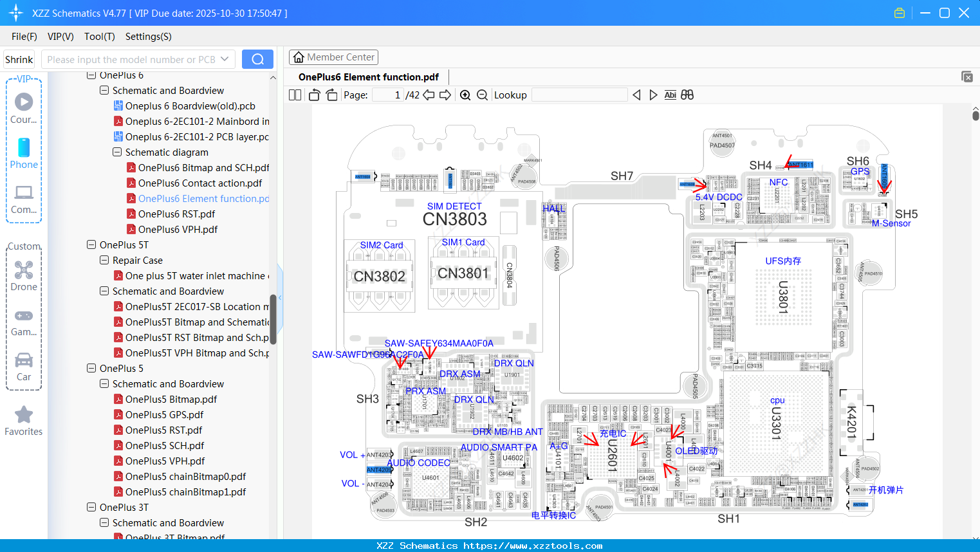The width and height of the screenshot is (980, 552).
Task: Go to the next page arrow
Action: click(x=445, y=95)
